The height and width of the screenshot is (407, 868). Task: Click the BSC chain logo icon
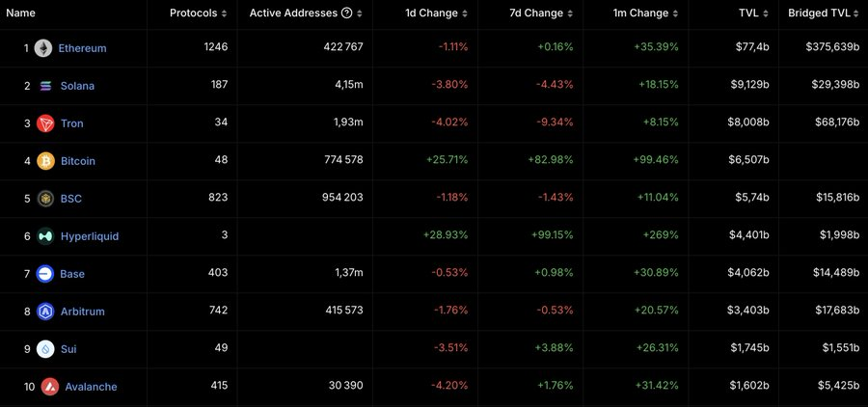tap(45, 199)
